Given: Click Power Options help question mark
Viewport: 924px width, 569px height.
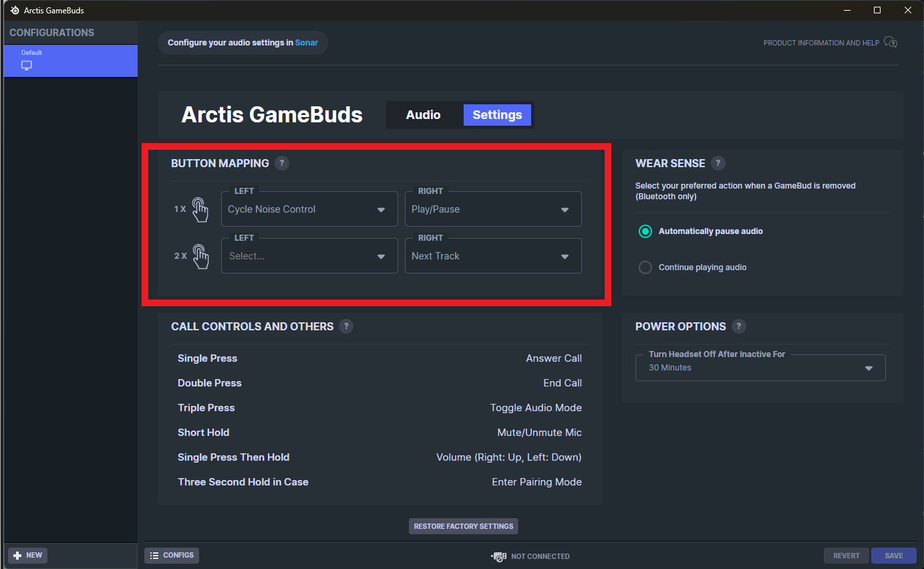Looking at the screenshot, I should 738,326.
